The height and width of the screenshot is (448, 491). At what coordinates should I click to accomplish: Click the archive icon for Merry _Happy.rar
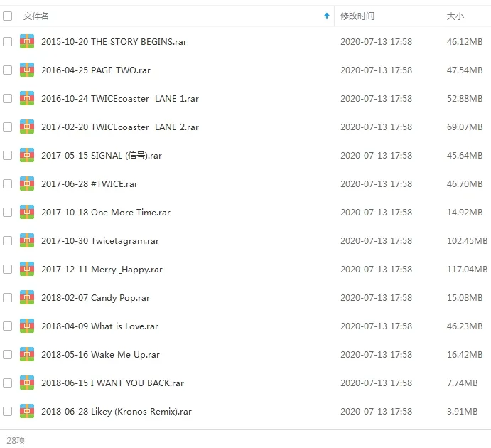27,269
